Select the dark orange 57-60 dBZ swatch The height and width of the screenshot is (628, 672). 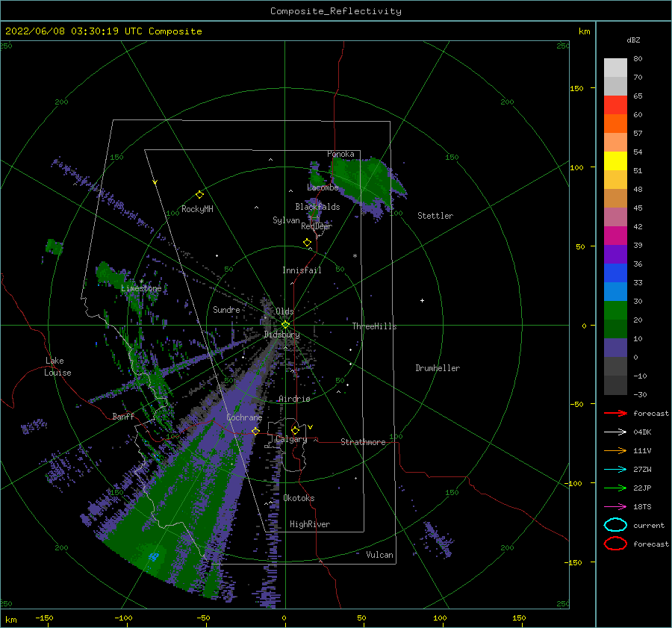point(615,124)
